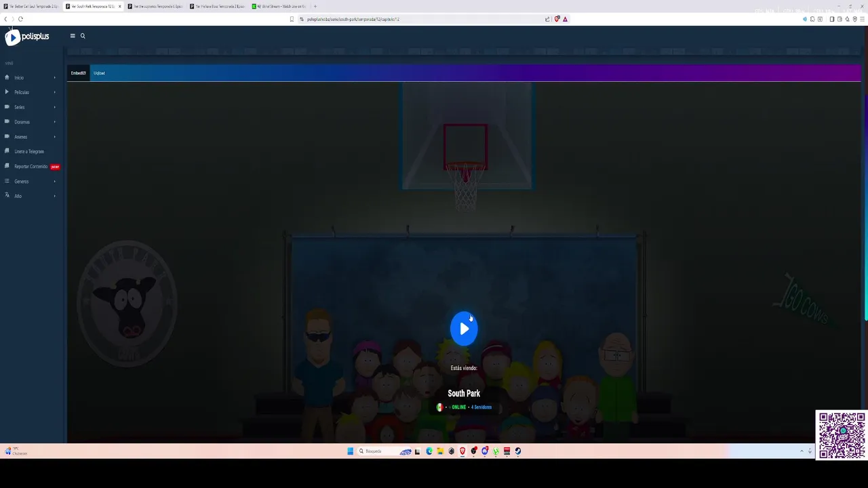Open Inicio in the sidebar
868x488 pixels.
19,78
